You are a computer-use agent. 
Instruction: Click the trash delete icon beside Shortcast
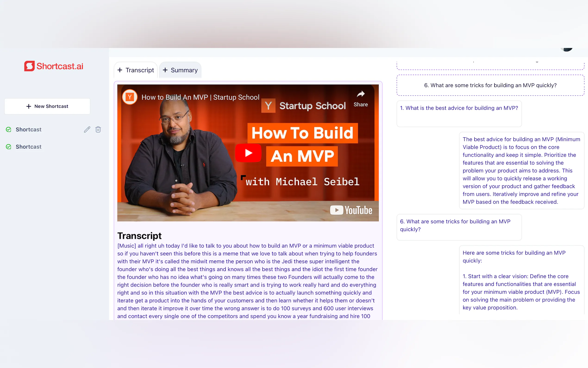[x=98, y=130]
